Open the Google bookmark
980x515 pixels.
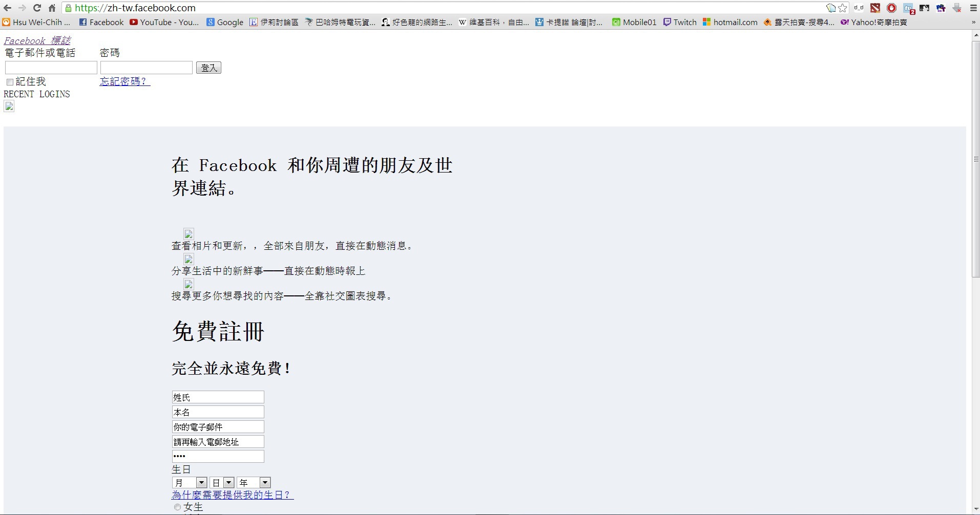(225, 23)
